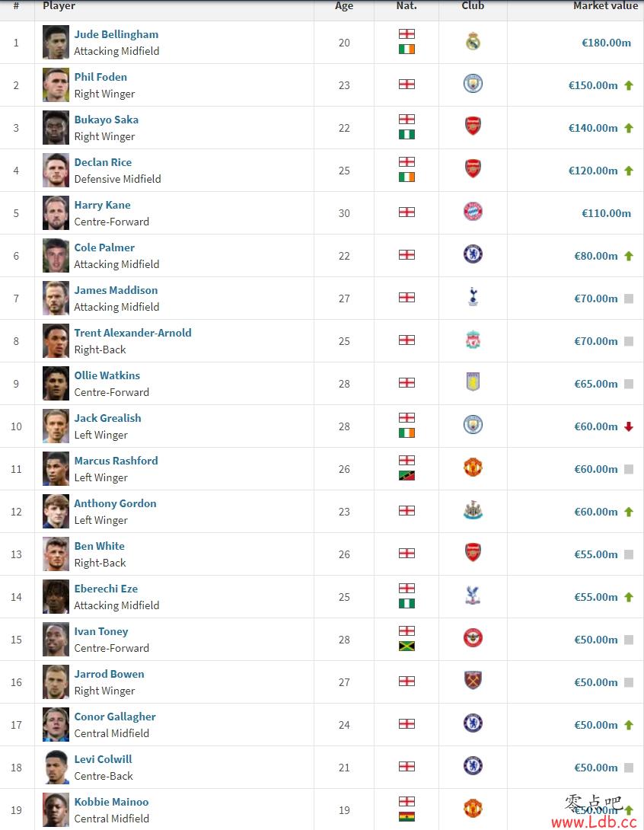The height and width of the screenshot is (830, 644).
Task: Click the Jamaica flag in Ivan Toney's row
Action: [406, 646]
